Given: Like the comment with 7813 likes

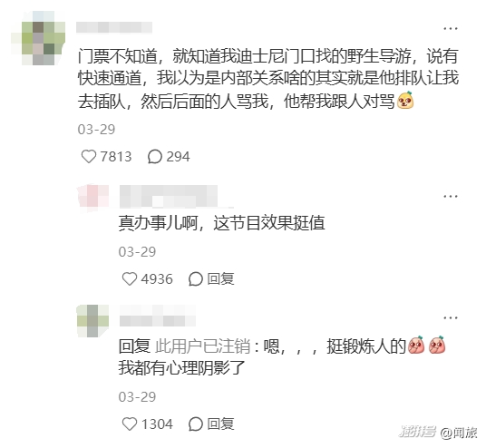Looking at the screenshot, I should click(89, 157).
